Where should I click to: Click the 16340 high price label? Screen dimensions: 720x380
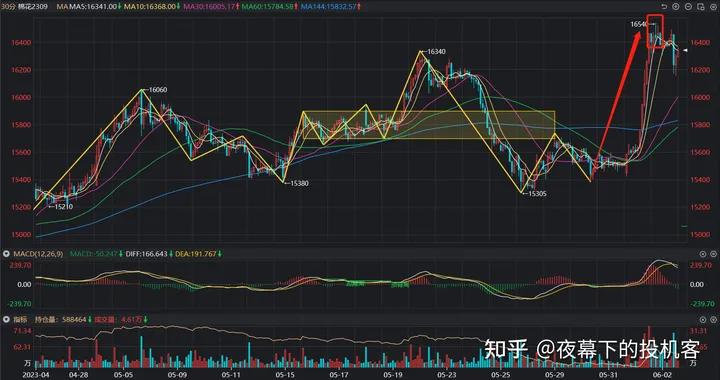click(x=436, y=52)
